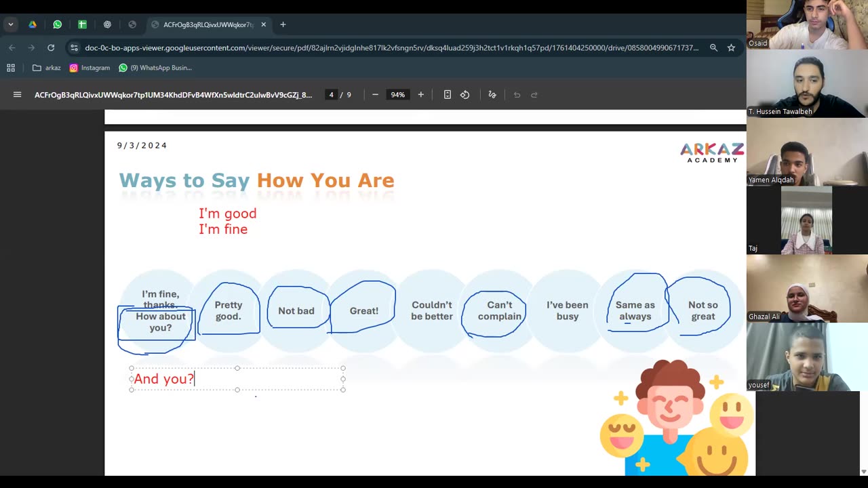The image size is (868, 488).
Task: Open the WhatsApp Business bookmark
Action: (155, 68)
